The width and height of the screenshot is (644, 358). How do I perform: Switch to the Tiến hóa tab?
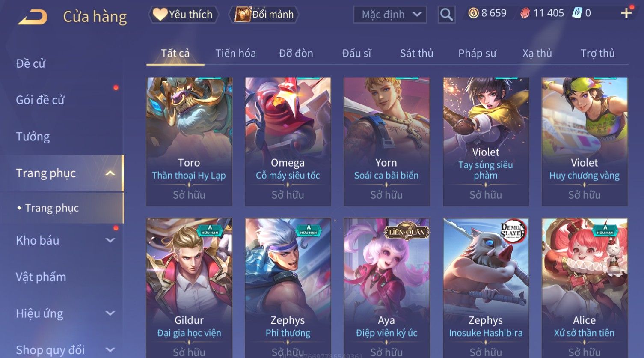pyautogui.click(x=235, y=53)
